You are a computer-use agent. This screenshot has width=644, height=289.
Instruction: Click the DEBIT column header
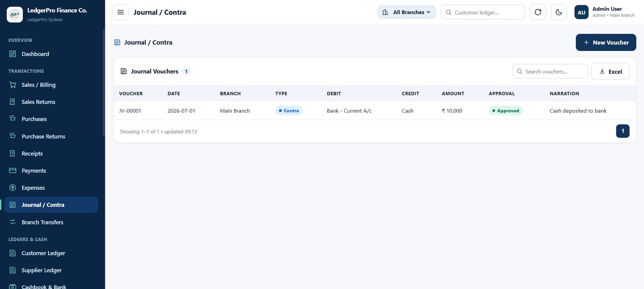click(334, 94)
